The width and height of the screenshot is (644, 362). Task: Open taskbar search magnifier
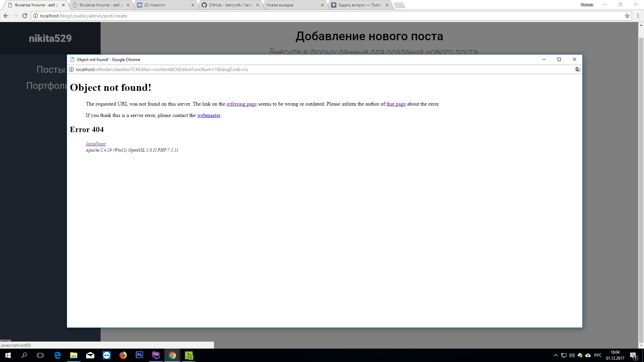tap(24, 355)
